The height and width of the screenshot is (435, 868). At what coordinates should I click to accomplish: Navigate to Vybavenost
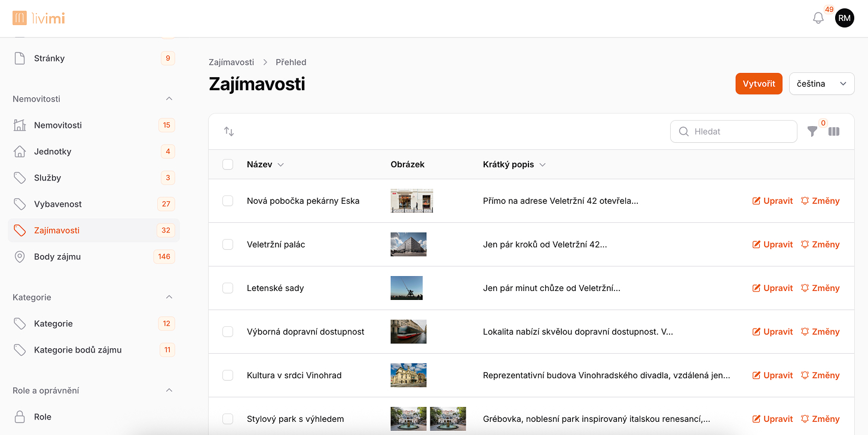94,204
